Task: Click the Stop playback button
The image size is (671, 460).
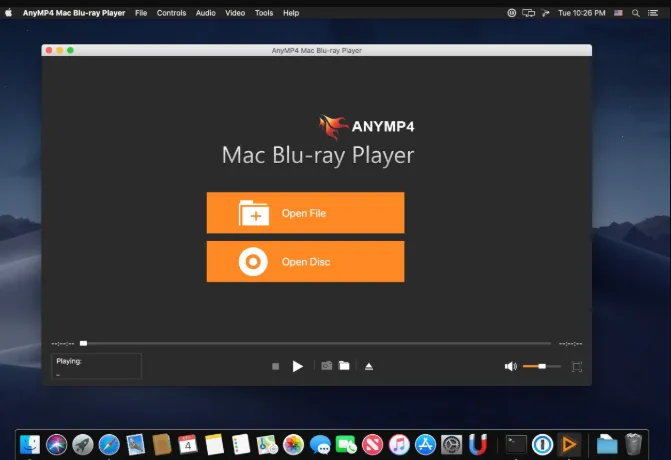Action: click(x=276, y=366)
